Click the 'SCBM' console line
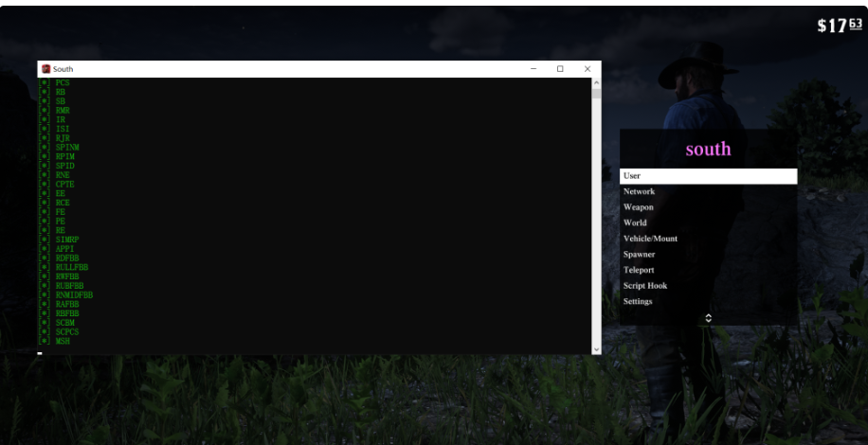This screenshot has width=868, height=445. pyautogui.click(x=57, y=323)
